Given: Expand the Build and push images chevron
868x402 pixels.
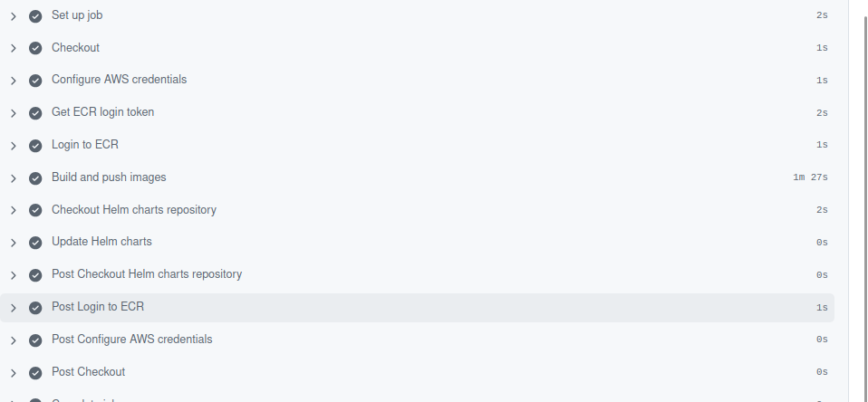Looking at the screenshot, I should tap(14, 178).
